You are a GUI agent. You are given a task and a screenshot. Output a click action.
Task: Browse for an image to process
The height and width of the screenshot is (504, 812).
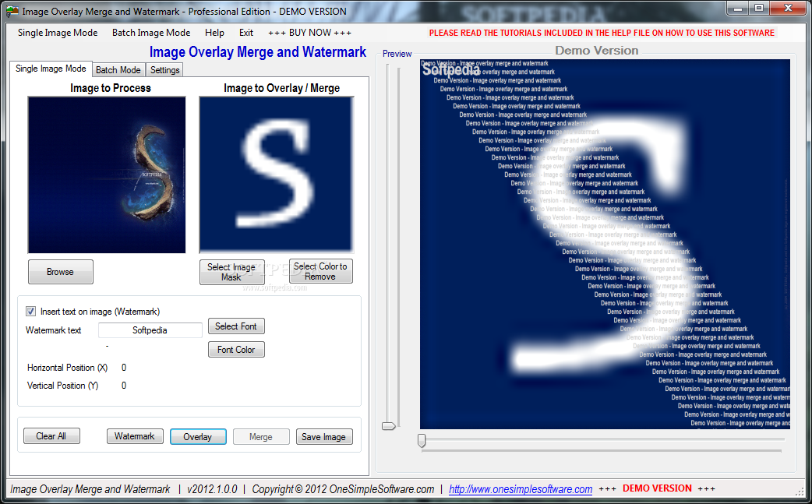61,272
